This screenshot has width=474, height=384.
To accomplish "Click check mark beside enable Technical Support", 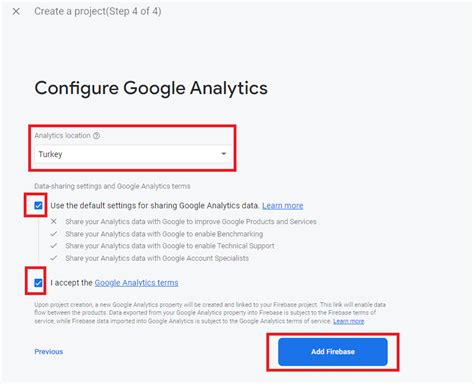I will (54, 246).
